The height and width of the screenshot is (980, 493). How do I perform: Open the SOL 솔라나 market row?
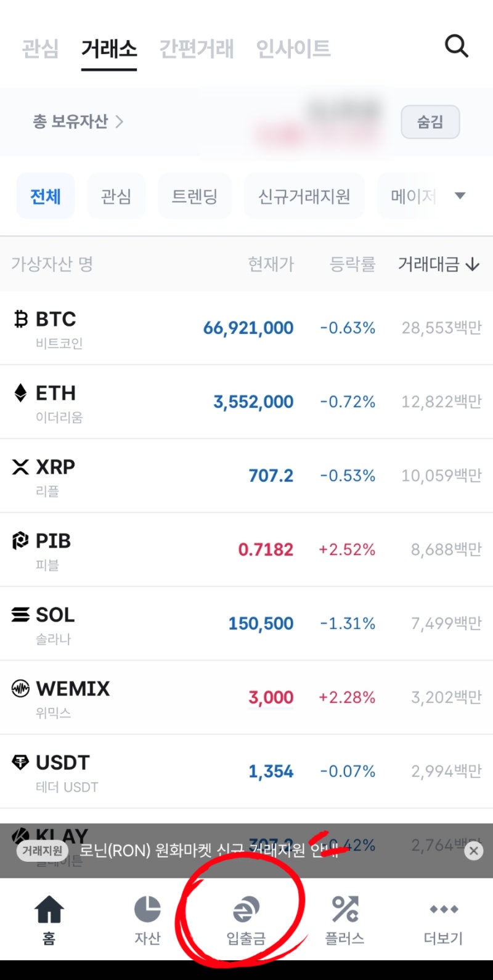click(246, 623)
